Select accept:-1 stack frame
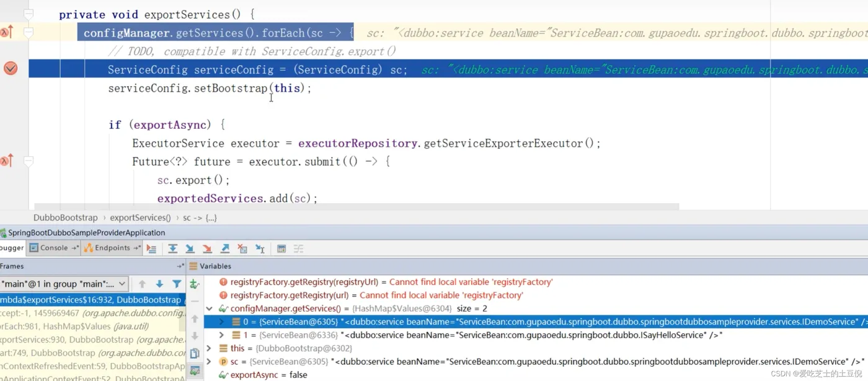The height and width of the screenshot is (381, 868). point(93,313)
